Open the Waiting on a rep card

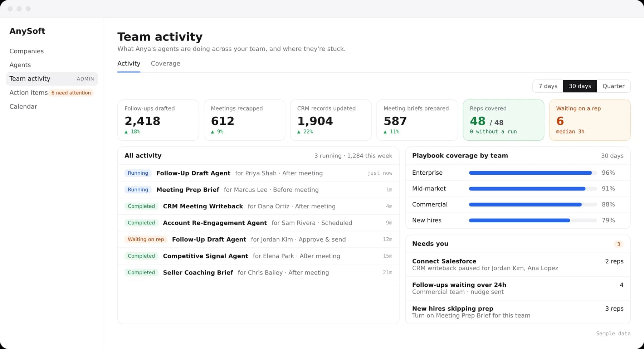(x=590, y=120)
